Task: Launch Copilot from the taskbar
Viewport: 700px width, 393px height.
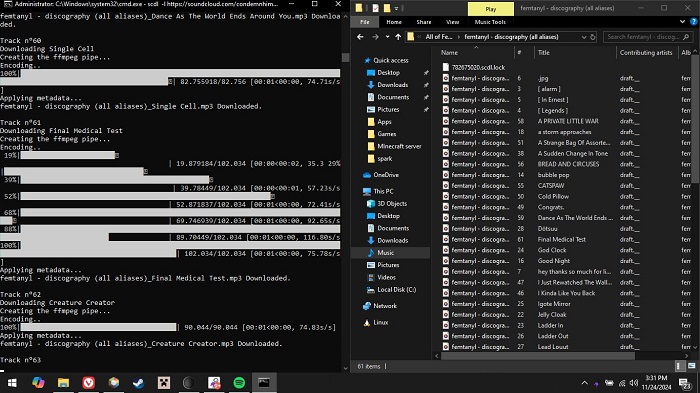Action: click(x=38, y=383)
